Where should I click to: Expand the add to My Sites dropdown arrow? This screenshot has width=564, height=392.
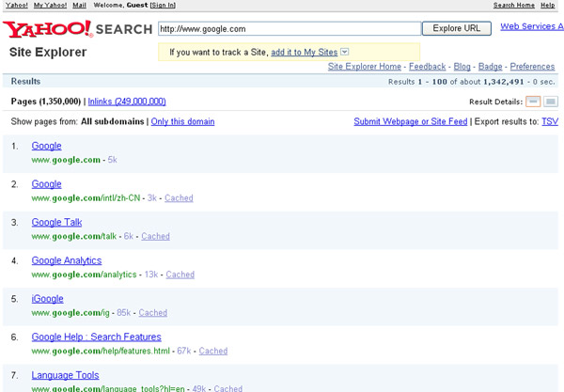[345, 52]
